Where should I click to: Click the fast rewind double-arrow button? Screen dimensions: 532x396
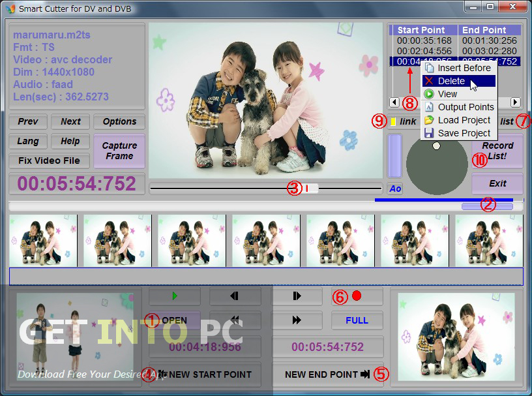(235, 320)
